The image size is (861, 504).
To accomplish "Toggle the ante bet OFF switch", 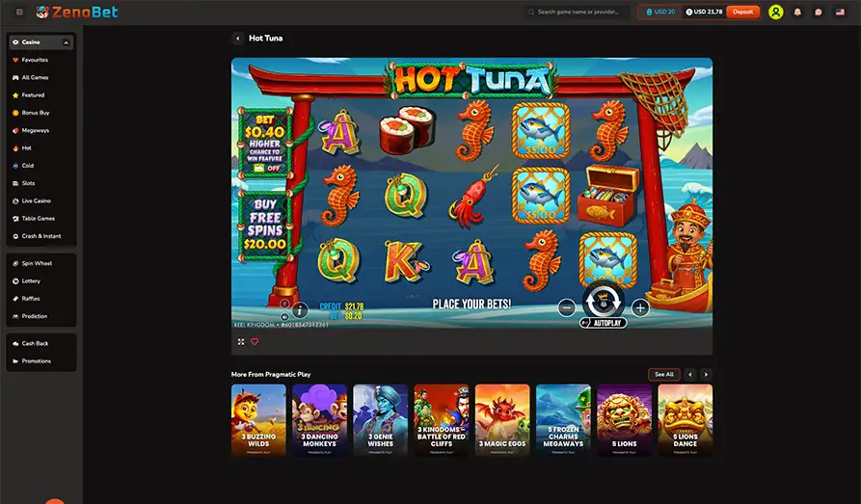I will point(268,168).
